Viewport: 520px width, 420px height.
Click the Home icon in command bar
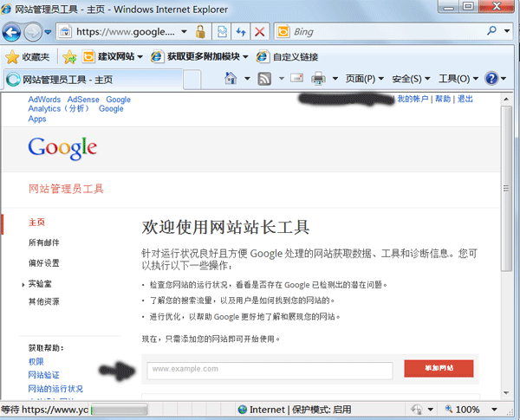point(231,79)
